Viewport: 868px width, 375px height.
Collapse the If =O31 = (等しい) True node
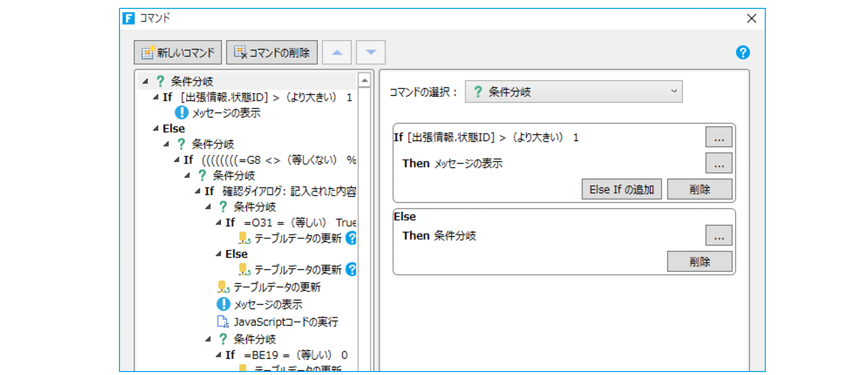(218, 223)
